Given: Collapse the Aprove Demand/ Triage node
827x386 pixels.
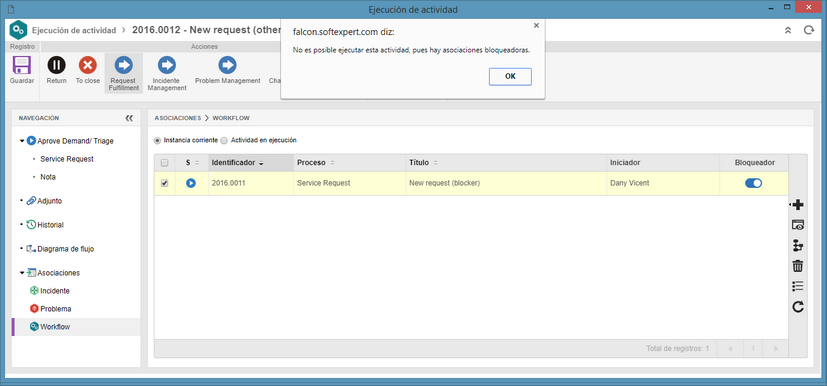Looking at the screenshot, I should click(x=22, y=141).
